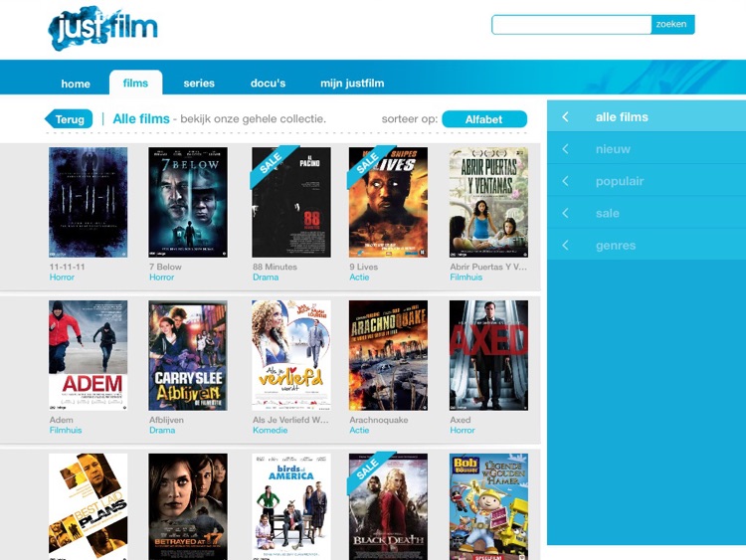Screen dimensions: 746x560
Task: Select alle films in sidebar
Action: pyautogui.click(x=647, y=116)
